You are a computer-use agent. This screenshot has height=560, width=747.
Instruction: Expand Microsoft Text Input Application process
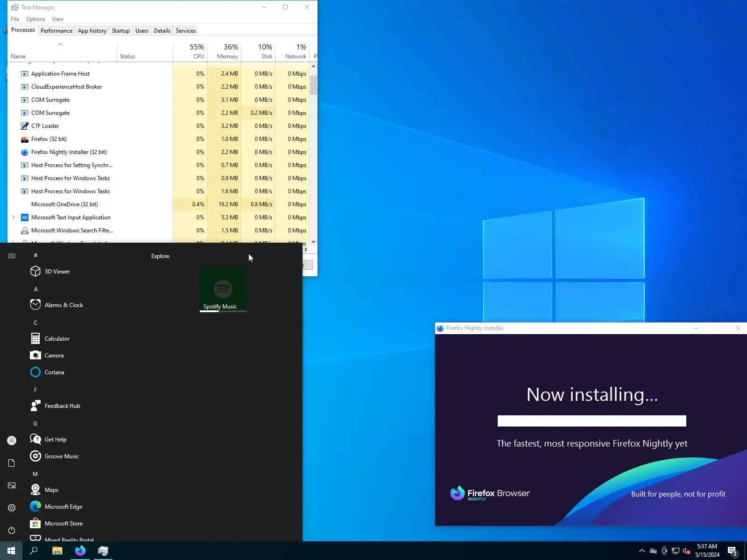13,217
